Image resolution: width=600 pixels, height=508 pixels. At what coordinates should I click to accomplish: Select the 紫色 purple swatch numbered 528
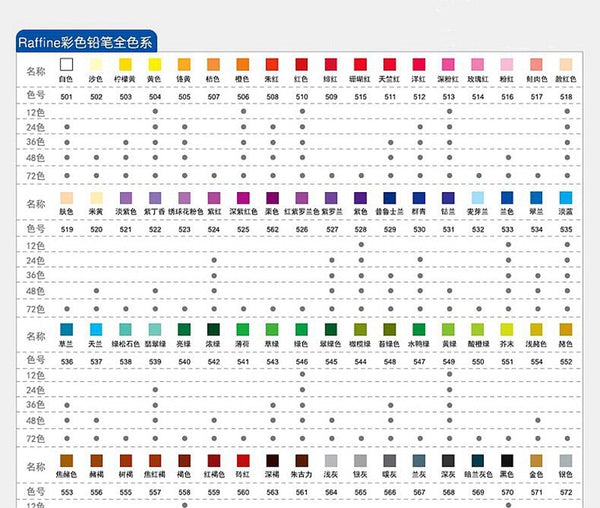tap(361, 197)
